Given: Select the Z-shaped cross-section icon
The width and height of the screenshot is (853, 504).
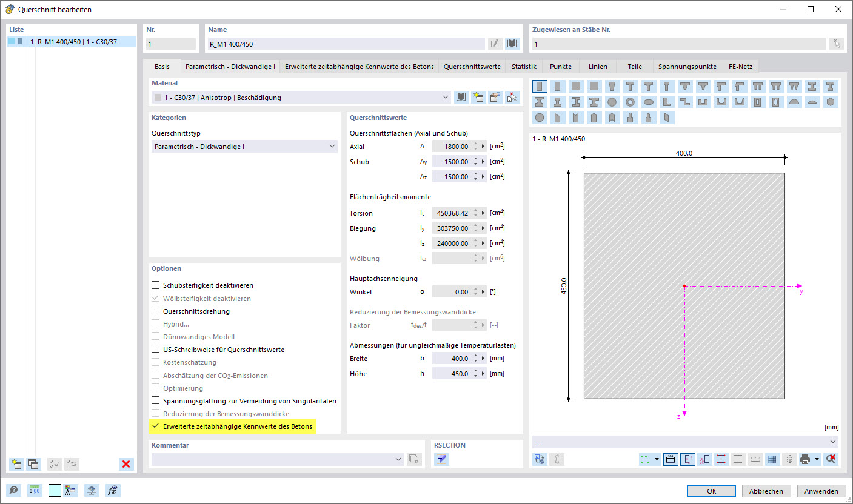Looking at the screenshot, I should point(685,102).
